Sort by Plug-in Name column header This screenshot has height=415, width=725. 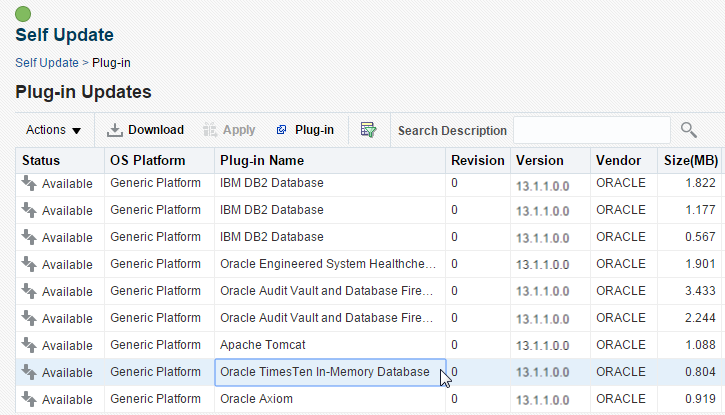(262, 160)
